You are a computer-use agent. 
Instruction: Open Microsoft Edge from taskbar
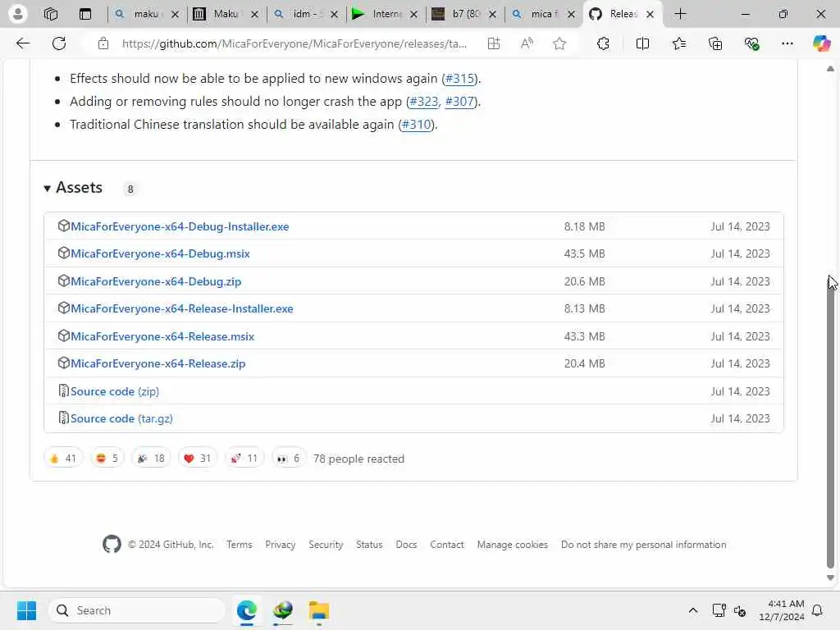pyautogui.click(x=246, y=610)
